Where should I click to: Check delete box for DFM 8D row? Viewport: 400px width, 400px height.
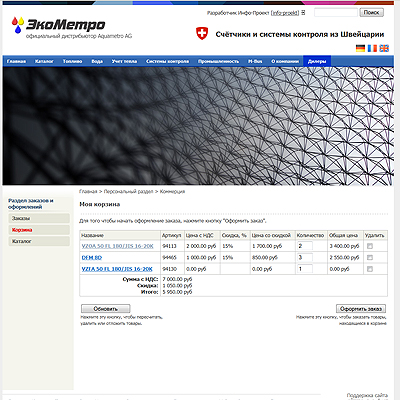(370, 257)
